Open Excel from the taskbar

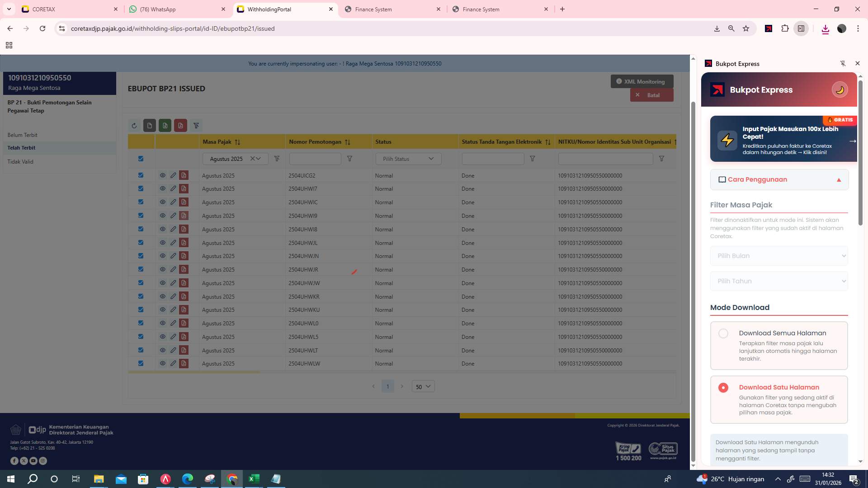pos(254,479)
